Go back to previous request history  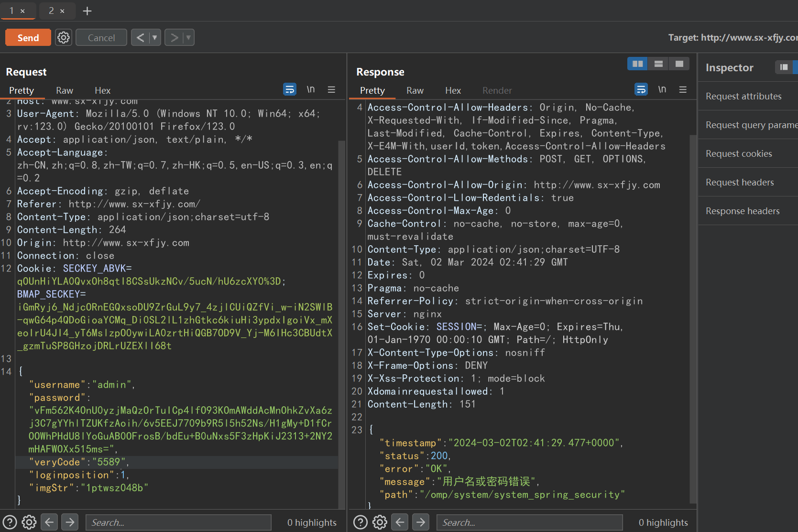coord(140,37)
